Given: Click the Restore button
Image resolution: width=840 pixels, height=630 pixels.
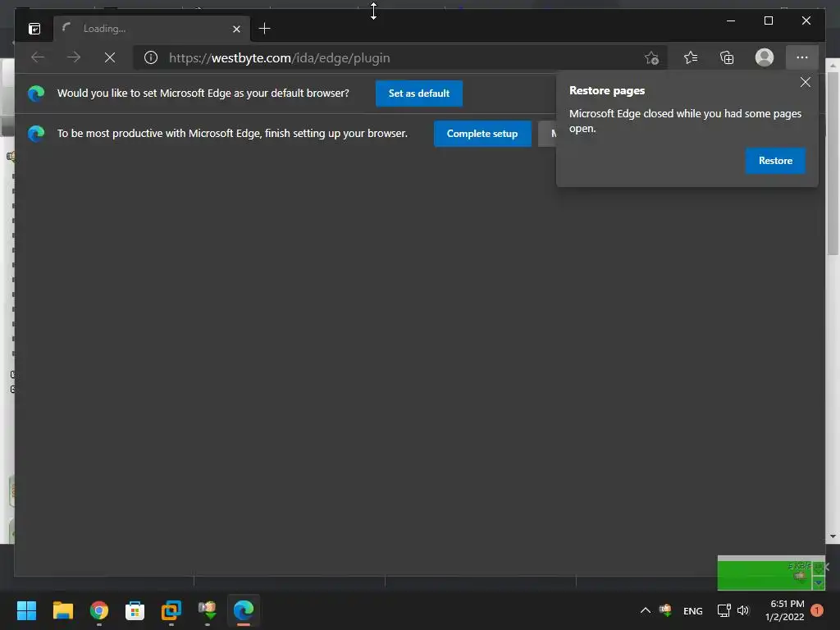Looking at the screenshot, I should 775,161.
